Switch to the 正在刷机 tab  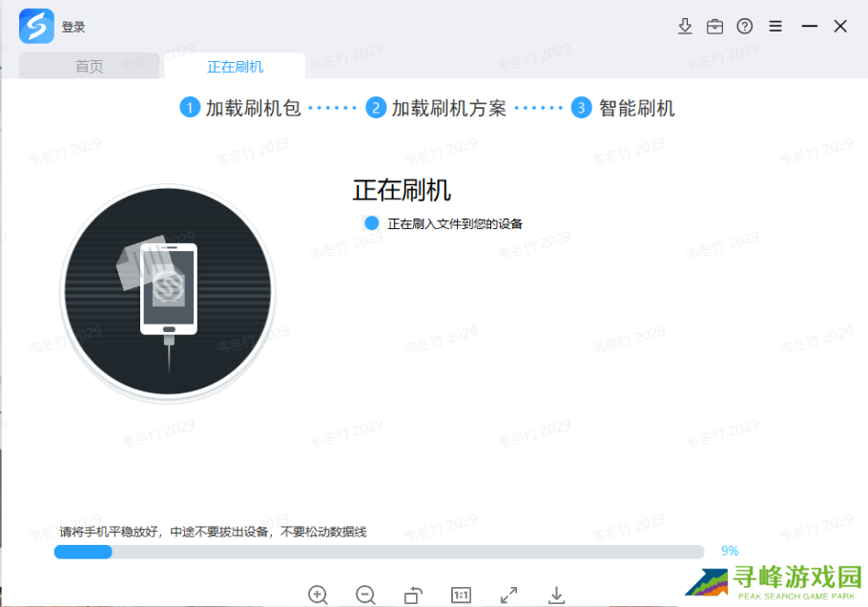tap(235, 66)
